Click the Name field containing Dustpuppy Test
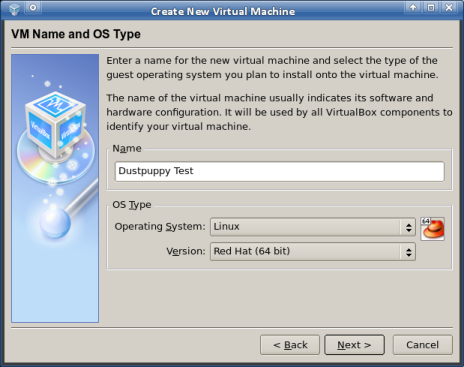Viewport: 464px width, 367px height. coord(280,171)
